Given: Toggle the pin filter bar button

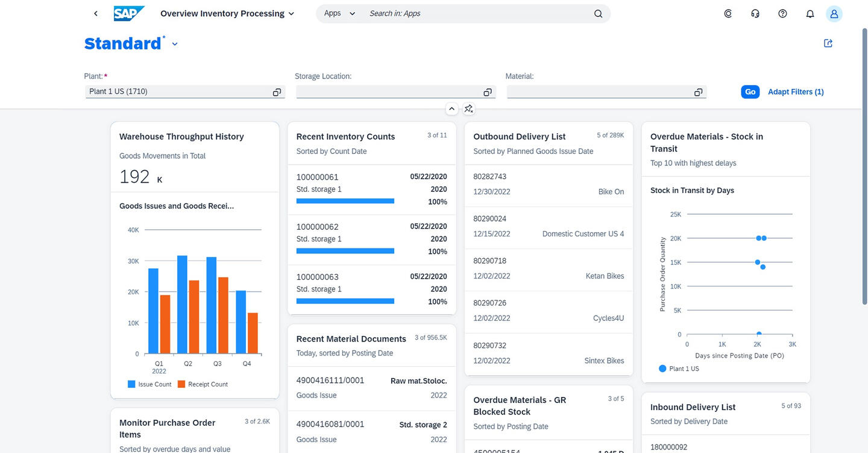Looking at the screenshot, I should click(469, 109).
